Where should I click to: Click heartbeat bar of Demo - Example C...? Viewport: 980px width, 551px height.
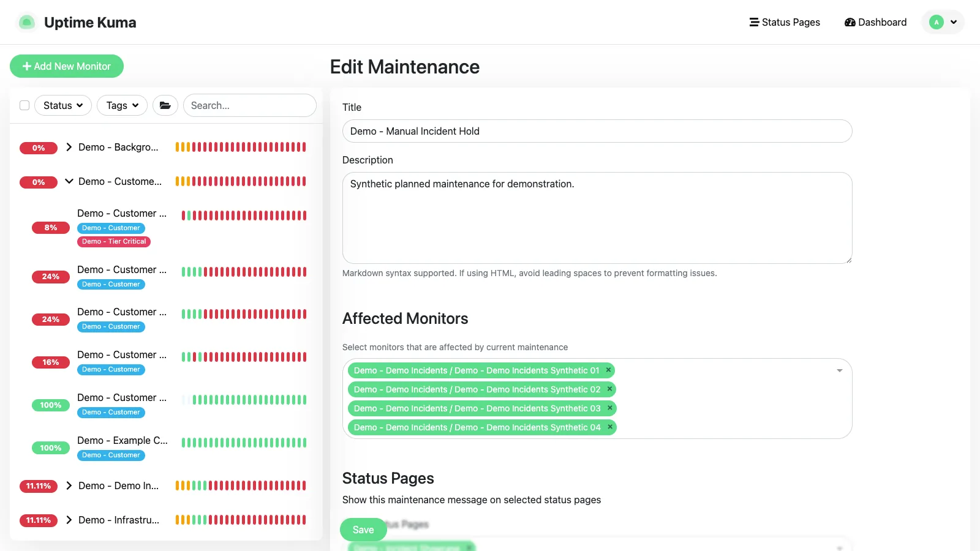tap(244, 443)
